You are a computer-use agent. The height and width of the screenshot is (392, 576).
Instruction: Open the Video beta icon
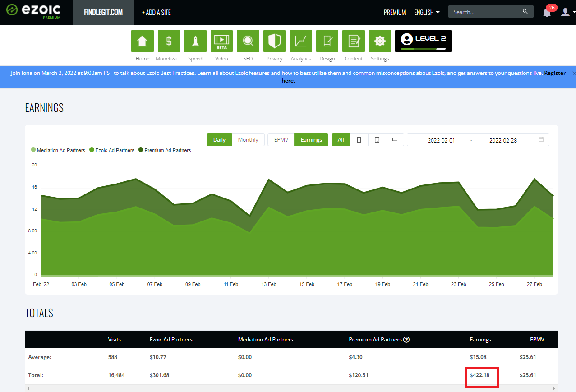(x=221, y=41)
